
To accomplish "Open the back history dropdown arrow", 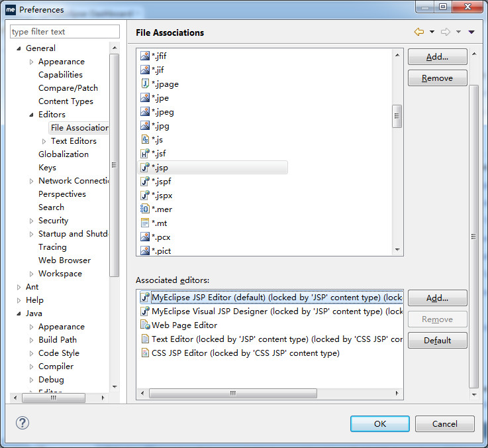I will [x=432, y=32].
